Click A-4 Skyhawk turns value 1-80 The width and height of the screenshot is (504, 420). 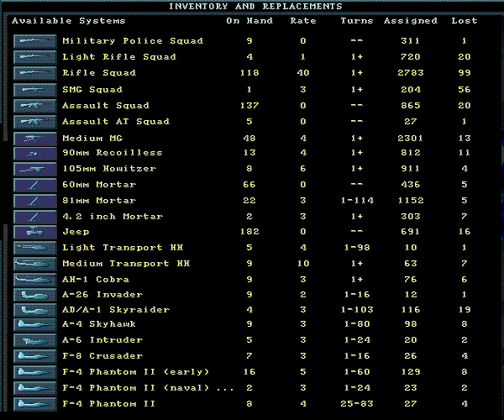click(x=357, y=324)
